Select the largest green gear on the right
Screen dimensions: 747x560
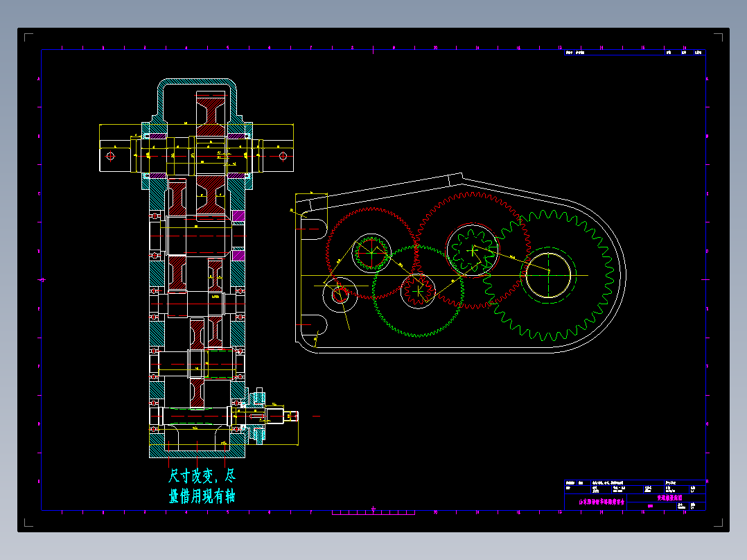coord(548,275)
